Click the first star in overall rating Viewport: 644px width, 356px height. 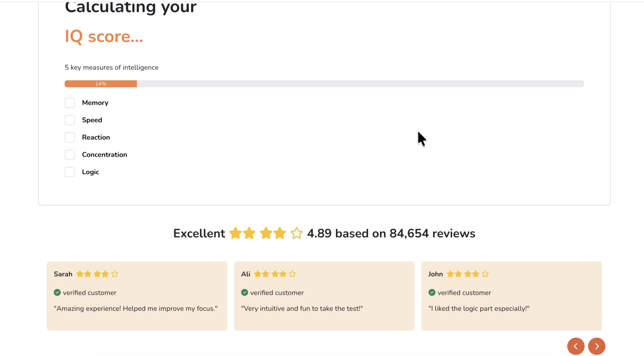(235, 233)
